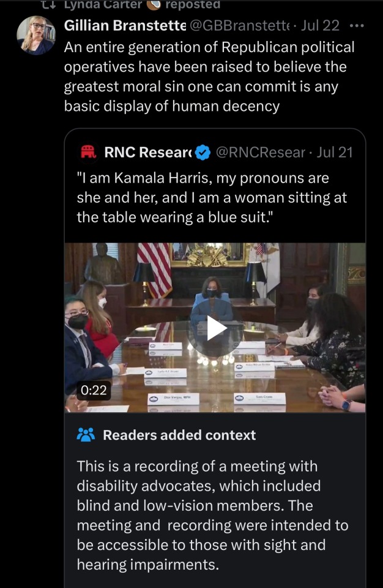
Task: Click the RNC Research elephant avatar
Action: (x=88, y=153)
